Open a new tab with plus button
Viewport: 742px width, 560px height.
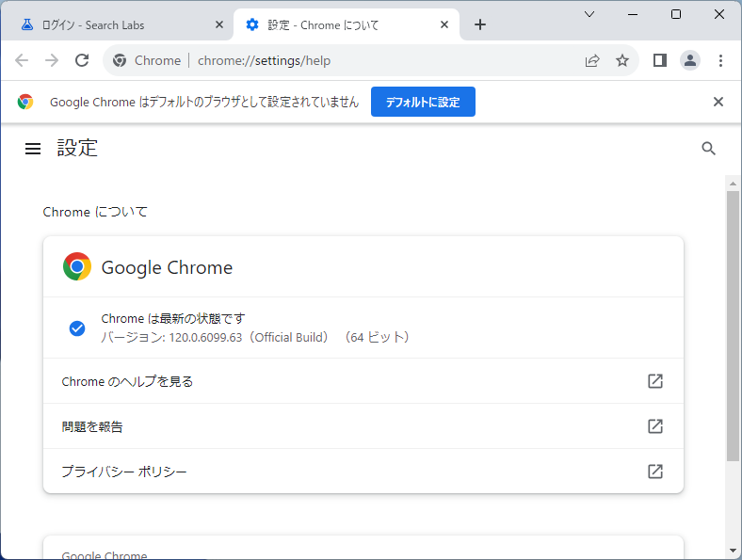pos(480,24)
